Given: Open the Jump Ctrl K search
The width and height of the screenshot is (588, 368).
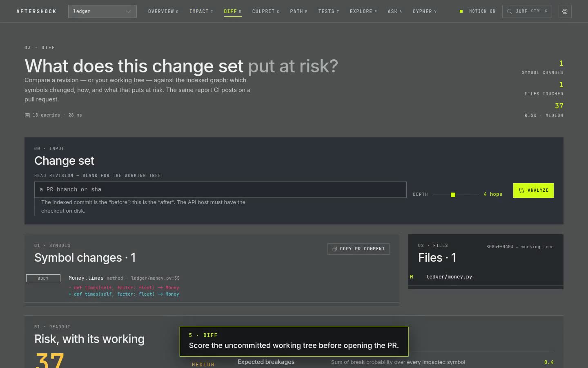Looking at the screenshot, I should [527, 11].
